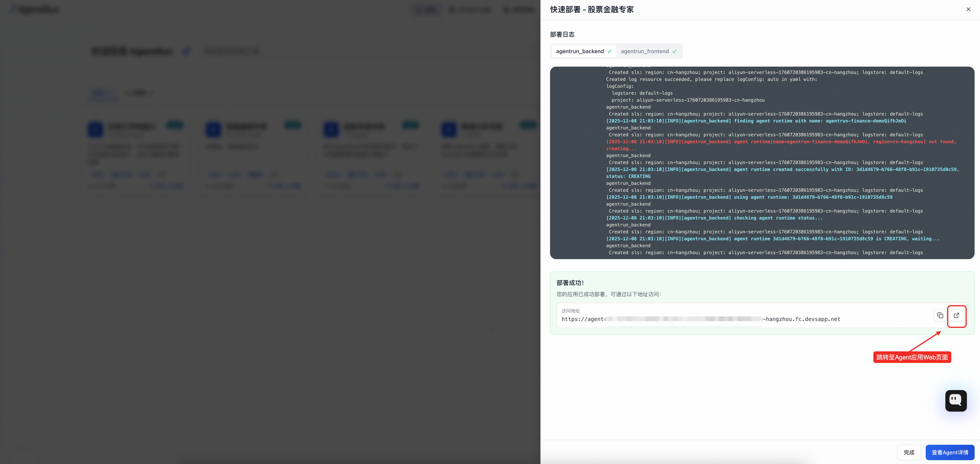Click the edit pencil icon beside the page title

pos(186,51)
